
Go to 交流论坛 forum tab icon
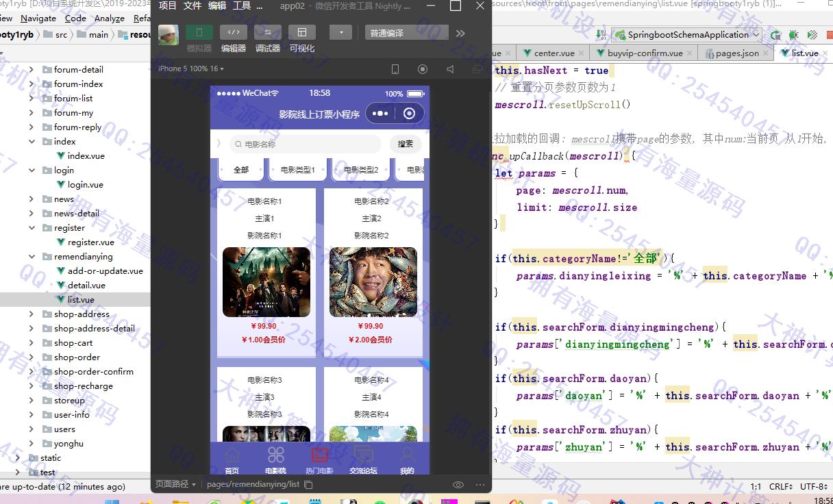(363, 455)
